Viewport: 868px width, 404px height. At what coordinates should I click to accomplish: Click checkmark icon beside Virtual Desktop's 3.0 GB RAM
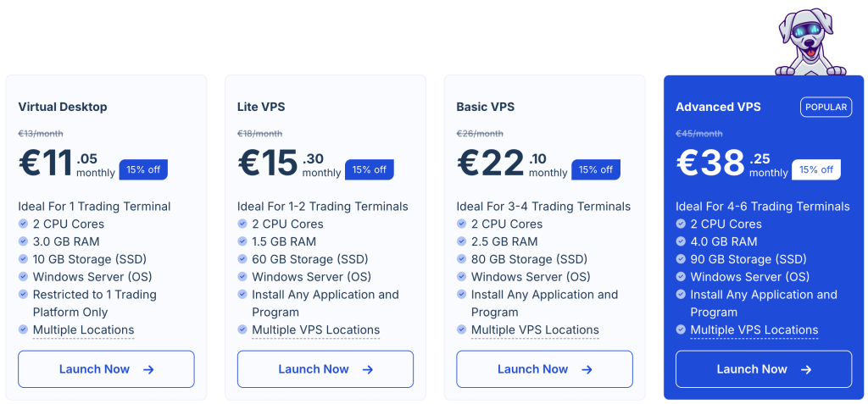(23, 241)
